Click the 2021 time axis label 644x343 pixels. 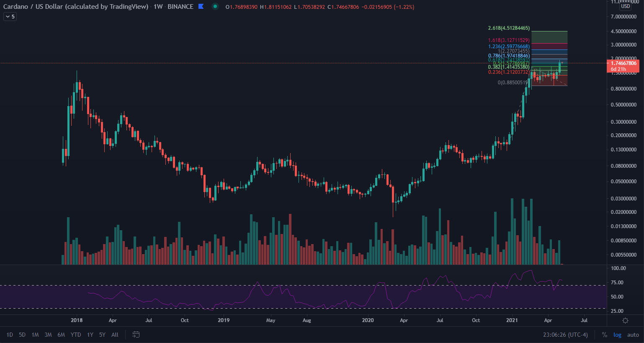pyautogui.click(x=512, y=320)
